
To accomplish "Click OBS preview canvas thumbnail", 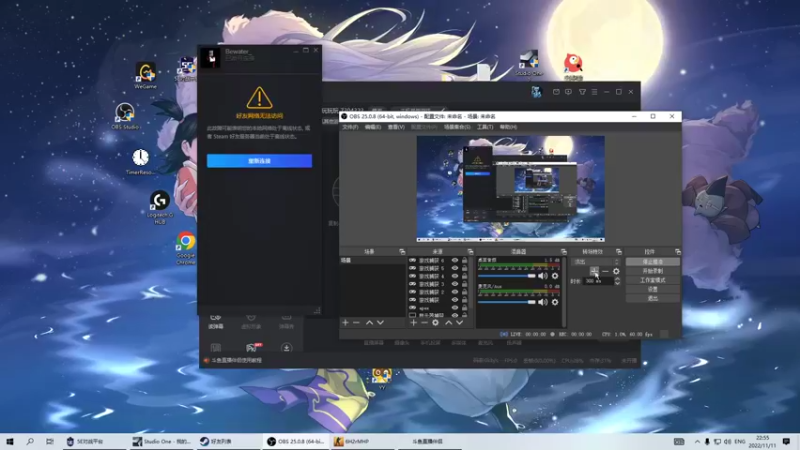I will point(511,188).
